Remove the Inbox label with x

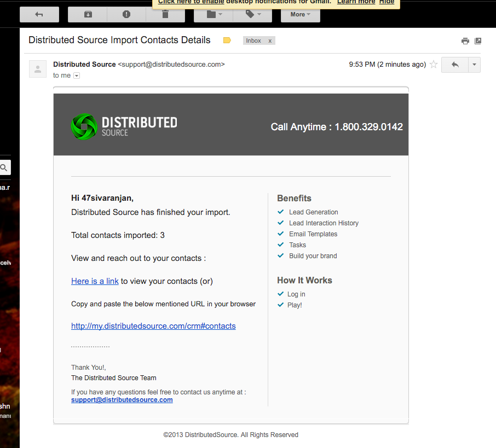(x=270, y=41)
